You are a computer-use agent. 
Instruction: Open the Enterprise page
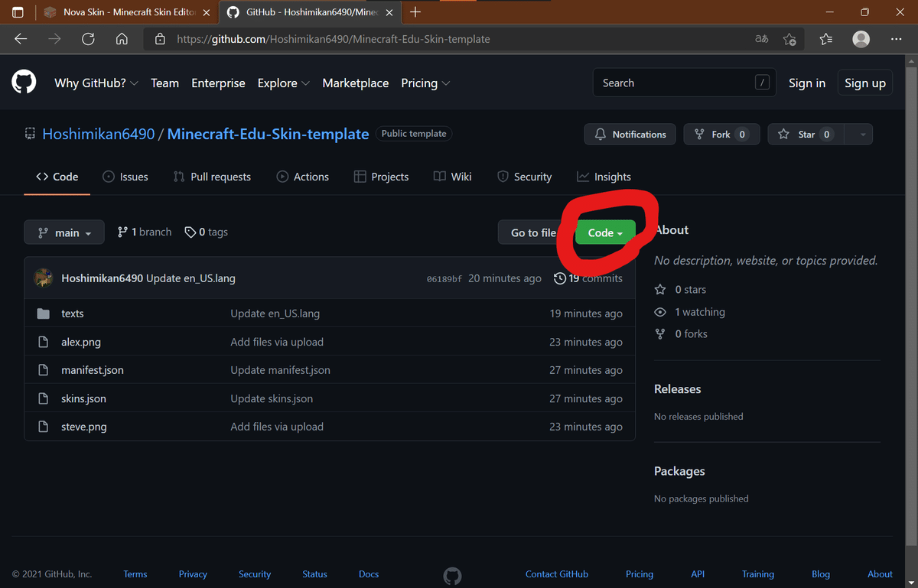218,83
